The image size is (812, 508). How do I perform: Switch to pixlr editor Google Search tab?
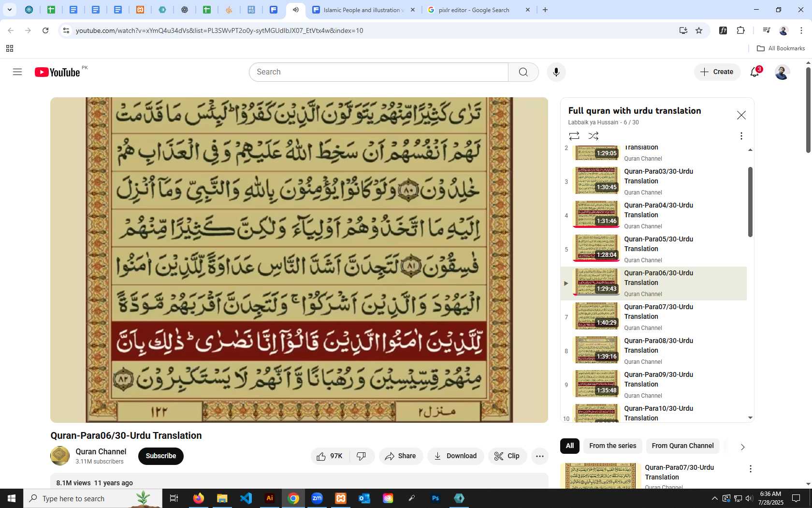[x=479, y=10]
